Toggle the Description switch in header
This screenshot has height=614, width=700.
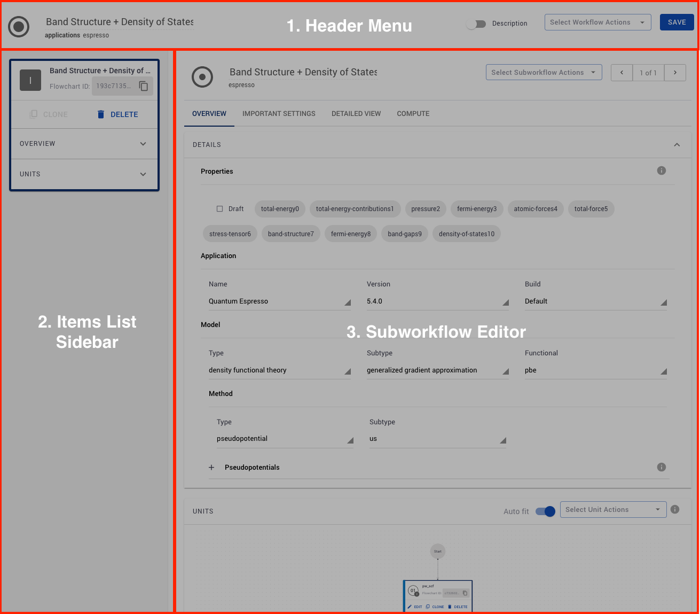(x=476, y=24)
